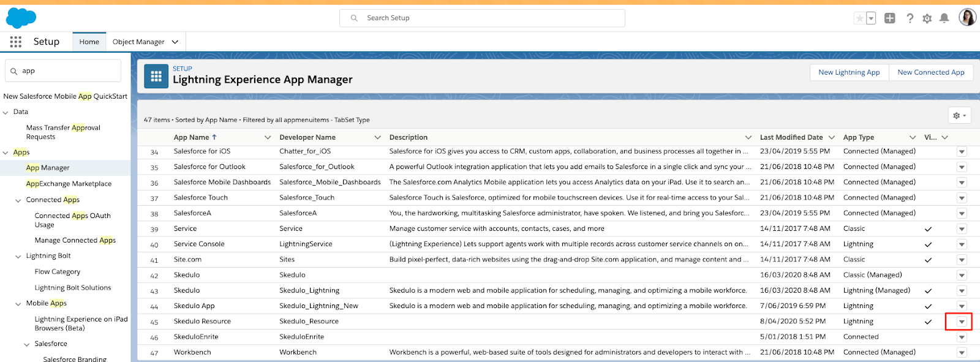Collapse the Lightning Bolt tree node

click(18, 256)
